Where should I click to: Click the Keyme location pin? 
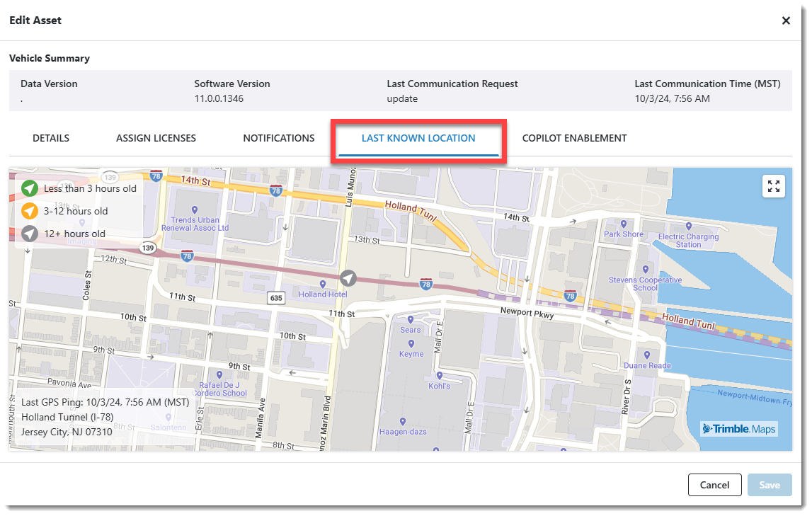point(411,344)
